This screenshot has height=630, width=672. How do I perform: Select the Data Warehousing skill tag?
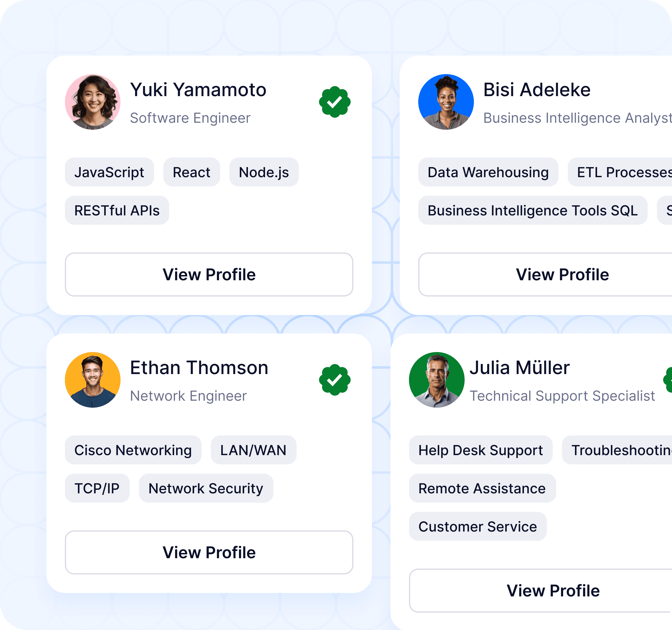(488, 172)
